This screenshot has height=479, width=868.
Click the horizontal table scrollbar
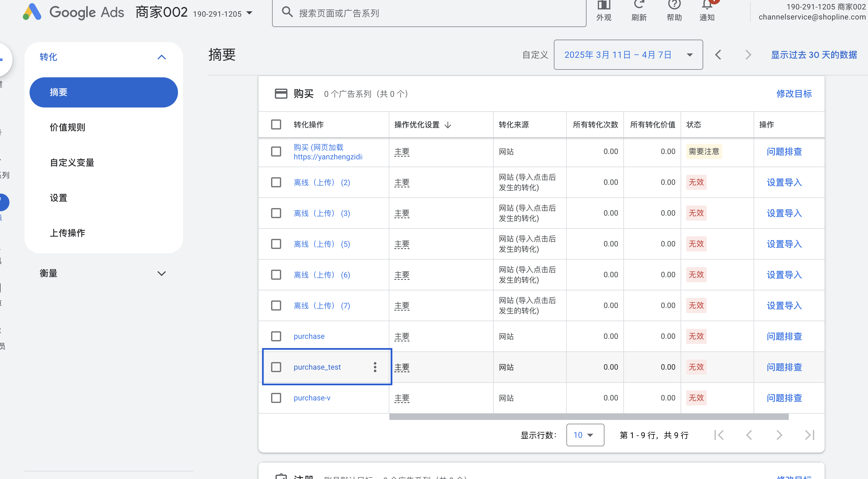589,417
